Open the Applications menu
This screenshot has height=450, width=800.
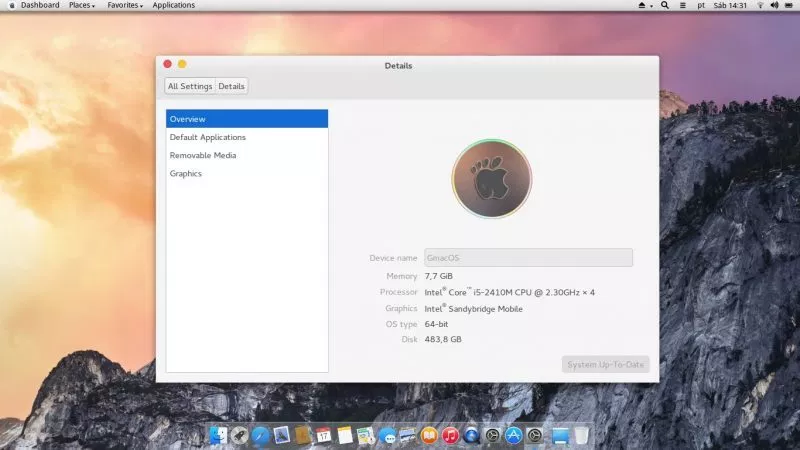point(173,5)
